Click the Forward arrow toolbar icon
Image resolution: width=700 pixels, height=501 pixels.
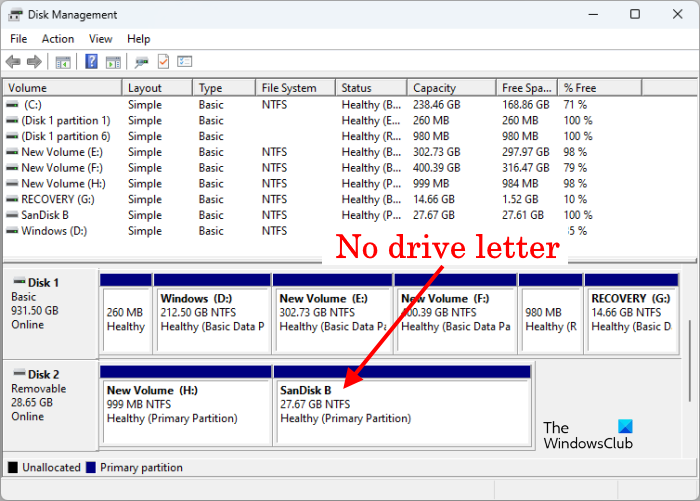point(34,62)
